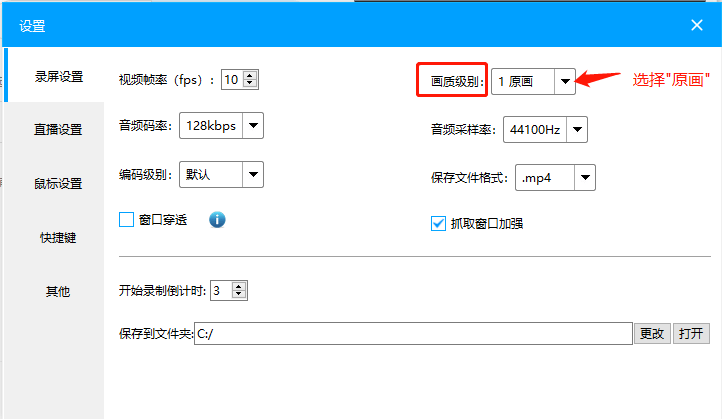The image size is (722, 419).
Task: Uncheck the 抓取窗口加强 checkbox
Action: tap(438, 223)
